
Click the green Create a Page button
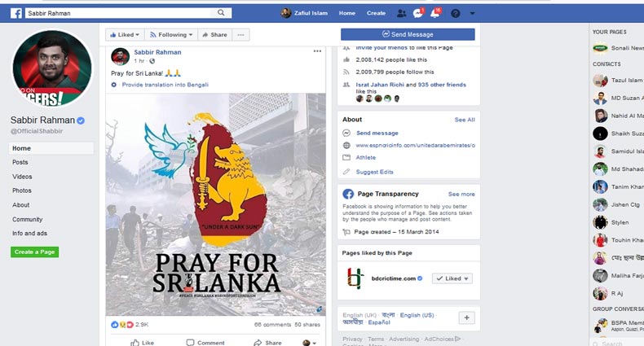(35, 252)
